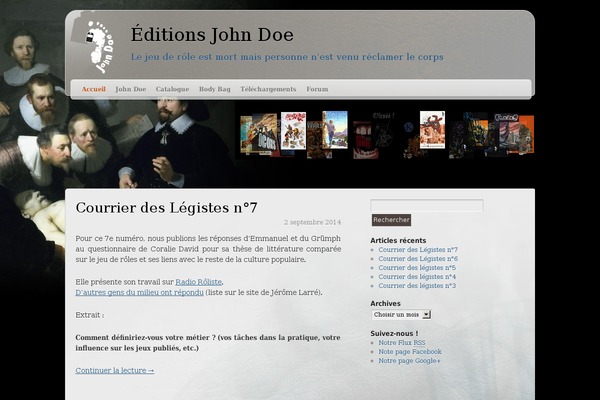Open recent article Courrier des légistes n°3
Screen dimensions: 600x400
pos(417,286)
